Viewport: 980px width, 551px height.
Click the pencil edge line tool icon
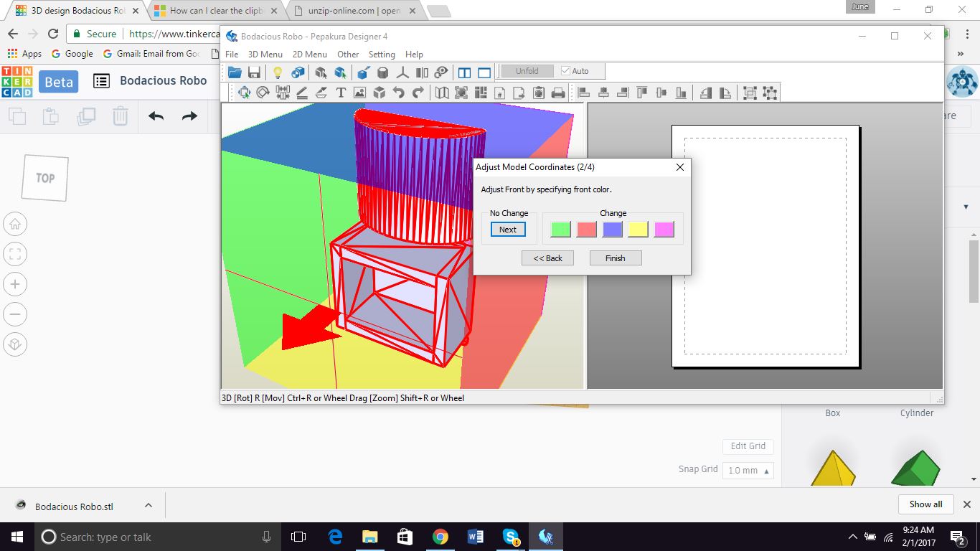(301, 93)
